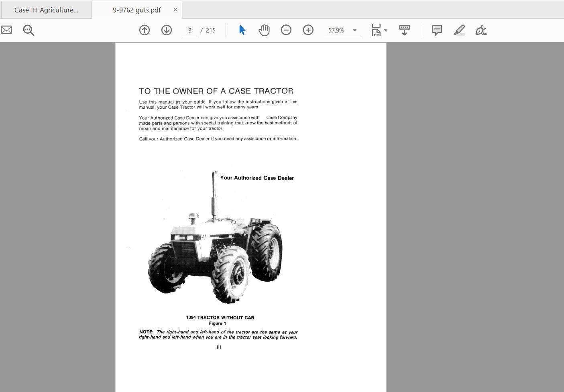Click the total page count 215
564x392 pixels.
[211, 30]
